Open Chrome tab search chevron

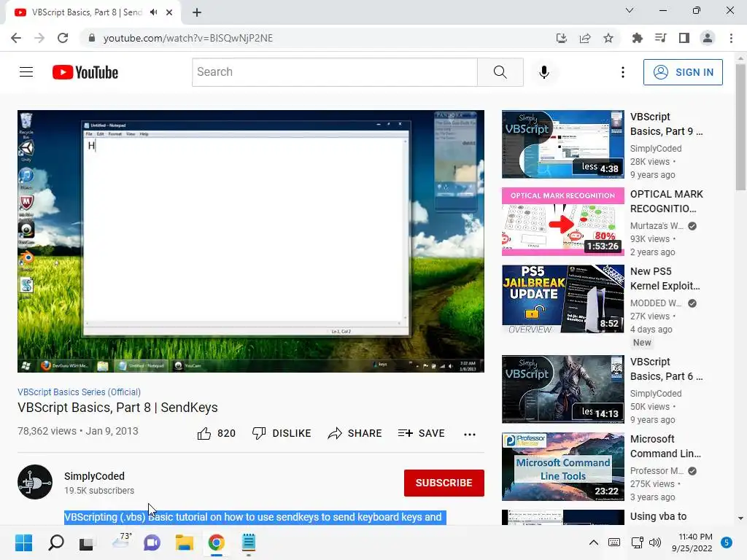pos(630,10)
